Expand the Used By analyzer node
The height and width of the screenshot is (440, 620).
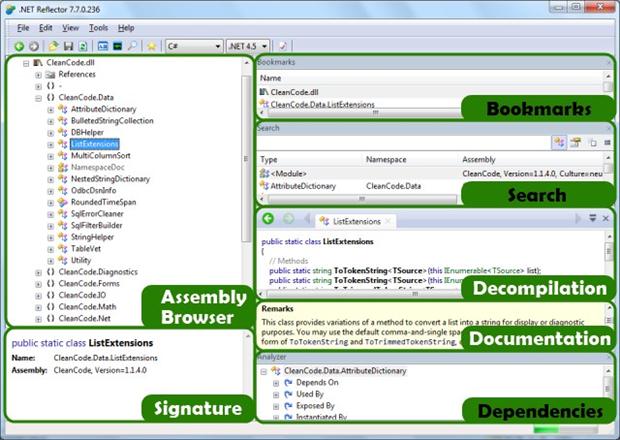[276, 395]
